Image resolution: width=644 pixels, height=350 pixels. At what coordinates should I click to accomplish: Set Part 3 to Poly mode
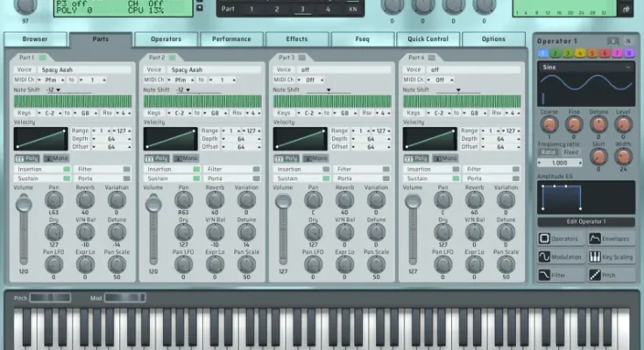tap(286, 158)
